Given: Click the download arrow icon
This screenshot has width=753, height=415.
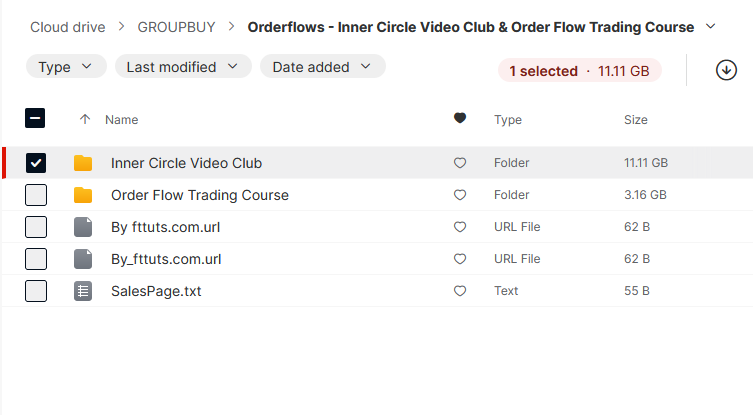Looking at the screenshot, I should 726,70.
